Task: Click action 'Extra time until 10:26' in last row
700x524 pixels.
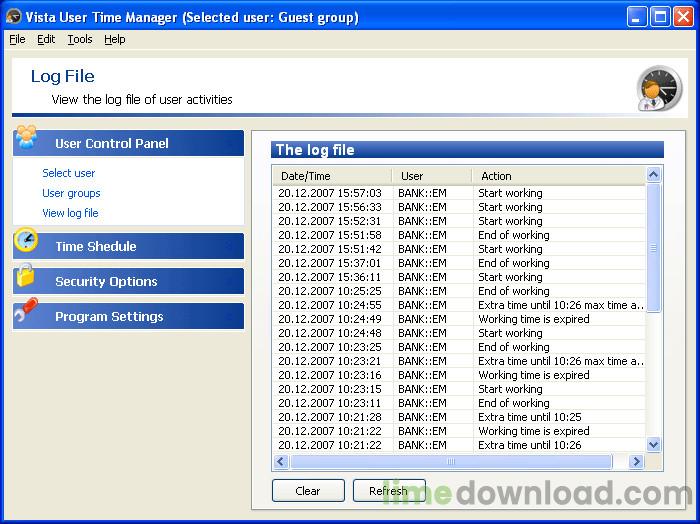Action: (x=530, y=445)
